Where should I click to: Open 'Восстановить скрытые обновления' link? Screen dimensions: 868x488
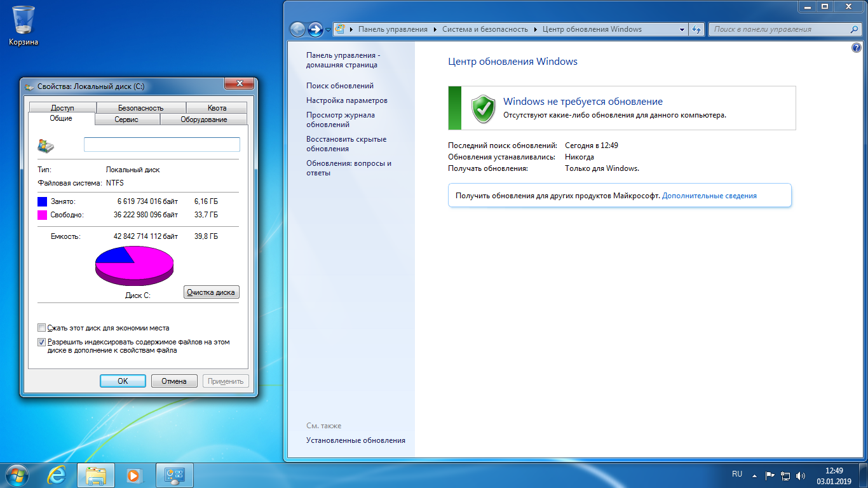[x=346, y=144]
